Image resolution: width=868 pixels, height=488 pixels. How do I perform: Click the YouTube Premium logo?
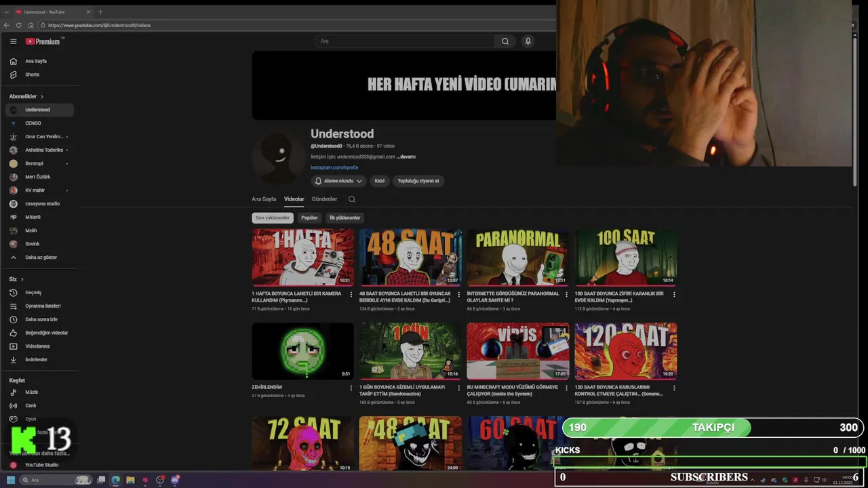[43, 41]
